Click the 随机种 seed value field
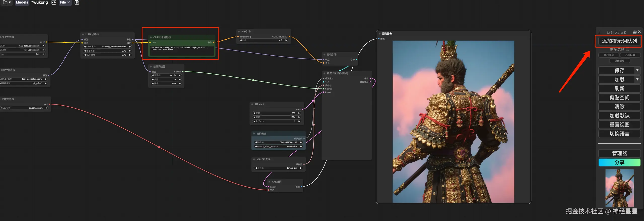This screenshot has height=221, width=644. pos(278,142)
